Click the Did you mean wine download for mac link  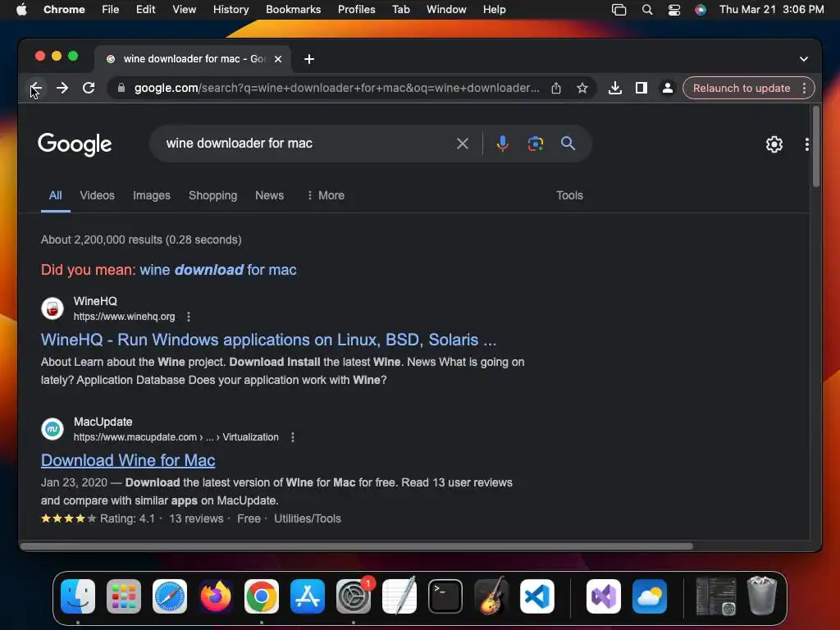click(218, 269)
